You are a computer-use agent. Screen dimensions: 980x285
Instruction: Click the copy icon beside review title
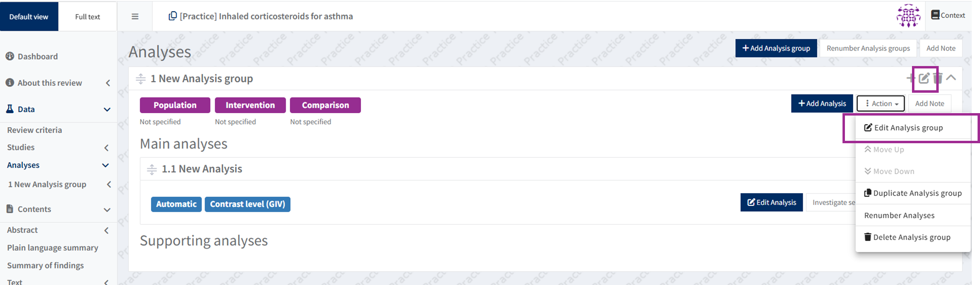coord(172,16)
